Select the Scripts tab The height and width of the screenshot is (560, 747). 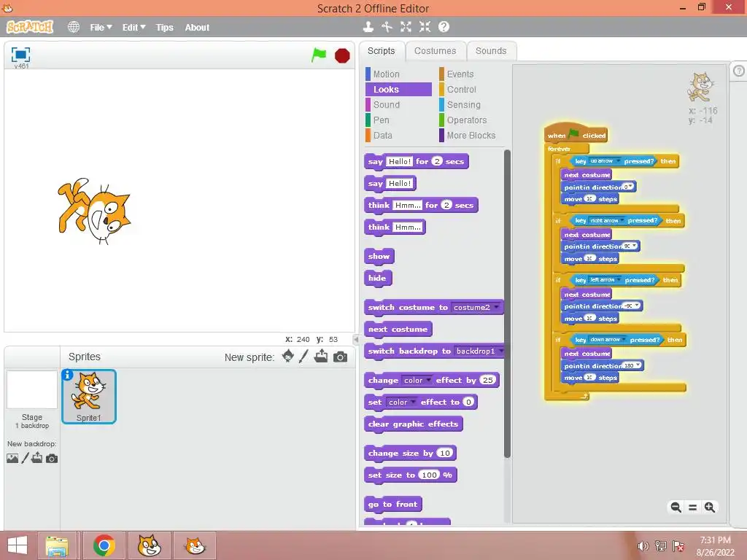(381, 51)
